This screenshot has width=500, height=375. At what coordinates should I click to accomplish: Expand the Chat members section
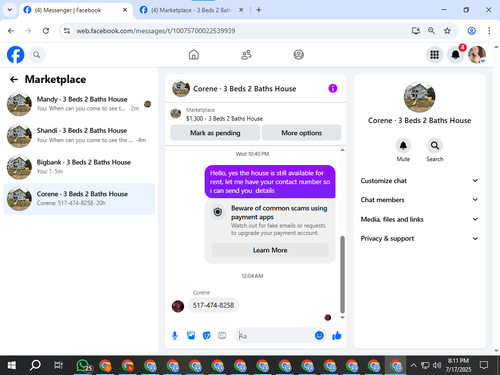pyautogui.click(x=419, y=200)
